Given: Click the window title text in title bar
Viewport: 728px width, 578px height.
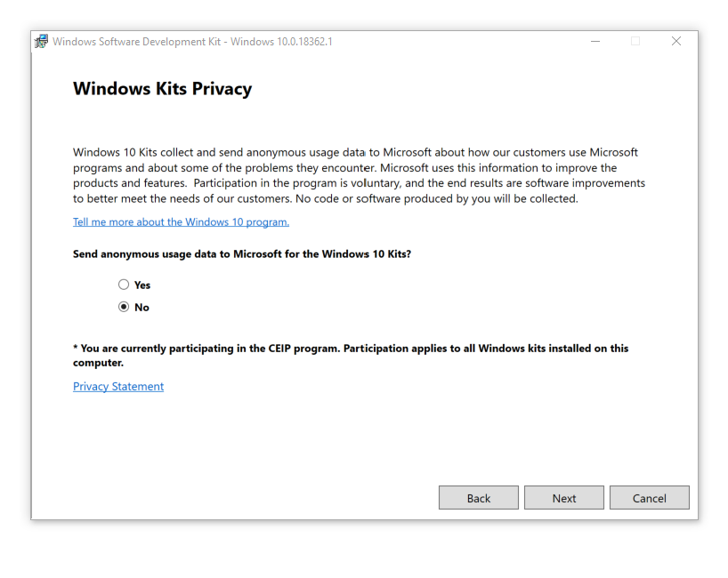Looking at the screenshot, I should click(x=192, y=42).
